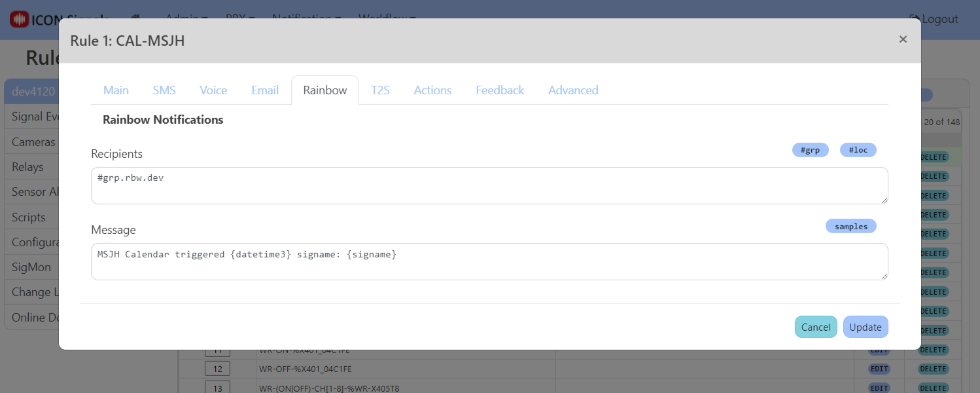Switch to the Actions tab
Image resolution: width=980 pixels, height=393 pixels.
pyautogui.click(x=432, y=90)
